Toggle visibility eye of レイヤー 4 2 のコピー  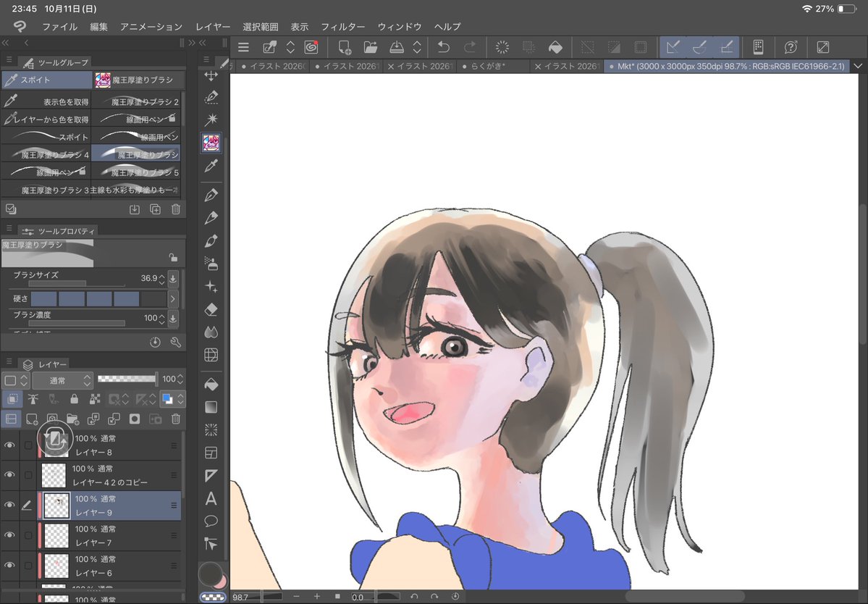9,475
